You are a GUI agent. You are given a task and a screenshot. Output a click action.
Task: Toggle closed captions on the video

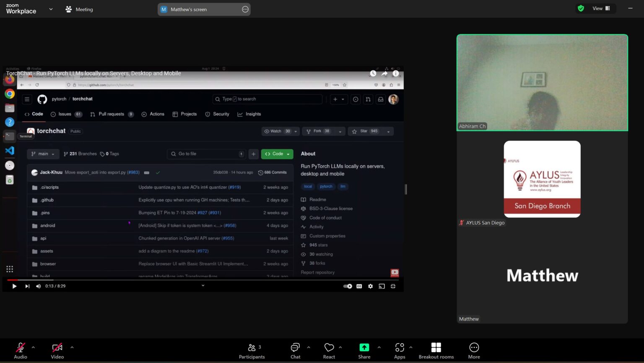[x=359, y=286]
